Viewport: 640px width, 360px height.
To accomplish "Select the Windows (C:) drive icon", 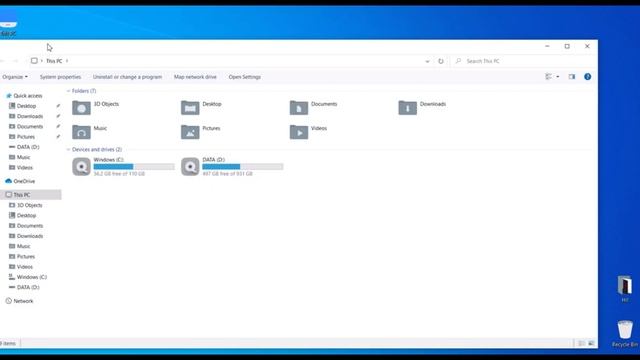I will pyautogui.click(x=81, y=167).
